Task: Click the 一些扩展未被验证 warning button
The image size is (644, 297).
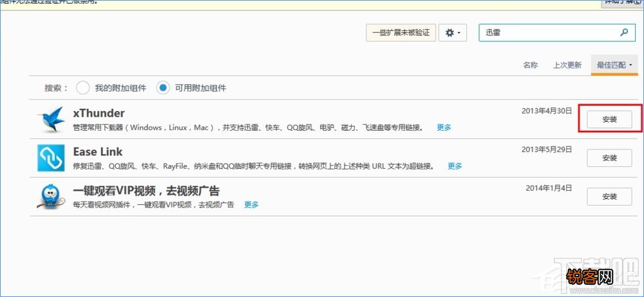Action: coord(401,32)
